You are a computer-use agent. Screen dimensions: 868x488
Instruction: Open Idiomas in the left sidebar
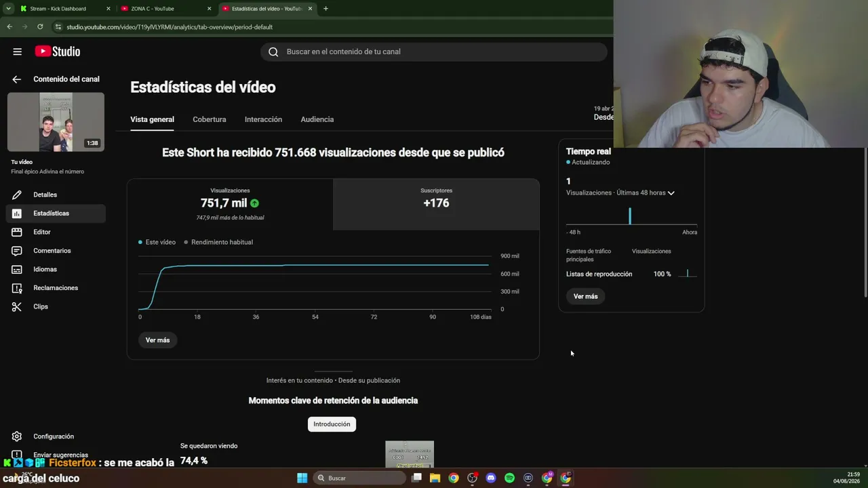click(x=56, y=269)
